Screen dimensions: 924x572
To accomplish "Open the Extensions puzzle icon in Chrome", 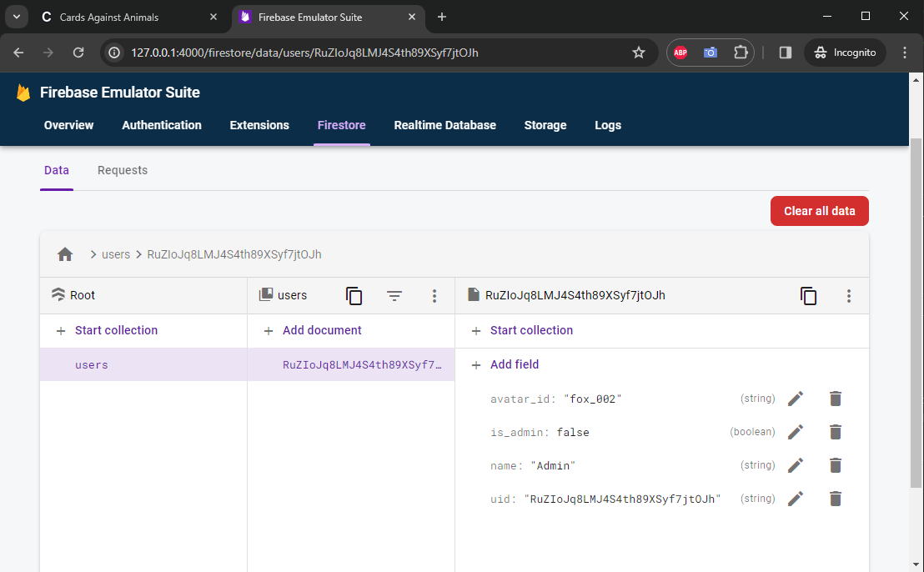I will [741, 53].
